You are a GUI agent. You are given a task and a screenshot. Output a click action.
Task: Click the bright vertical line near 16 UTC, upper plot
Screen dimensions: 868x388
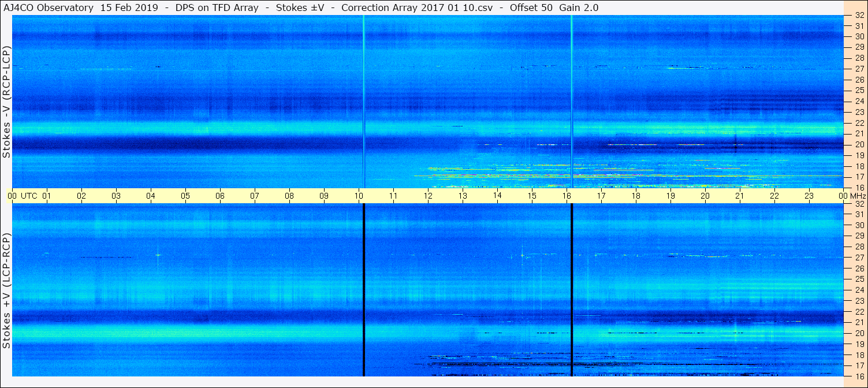(x=572, y=102)
